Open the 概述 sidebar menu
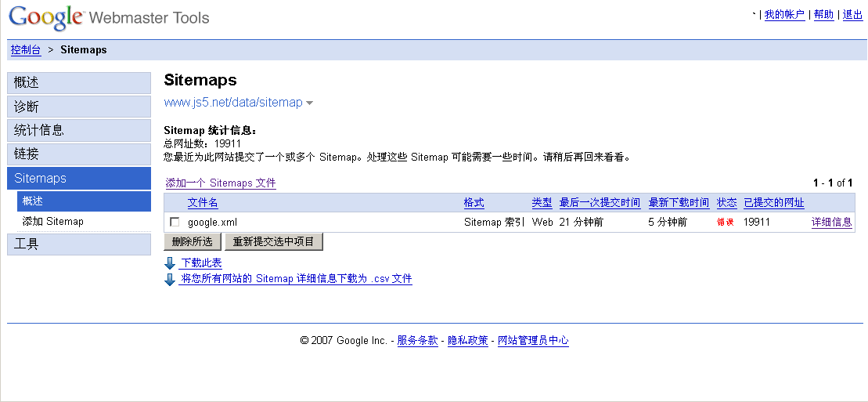The height and width of the screenshot is (402, 868). 79,82
